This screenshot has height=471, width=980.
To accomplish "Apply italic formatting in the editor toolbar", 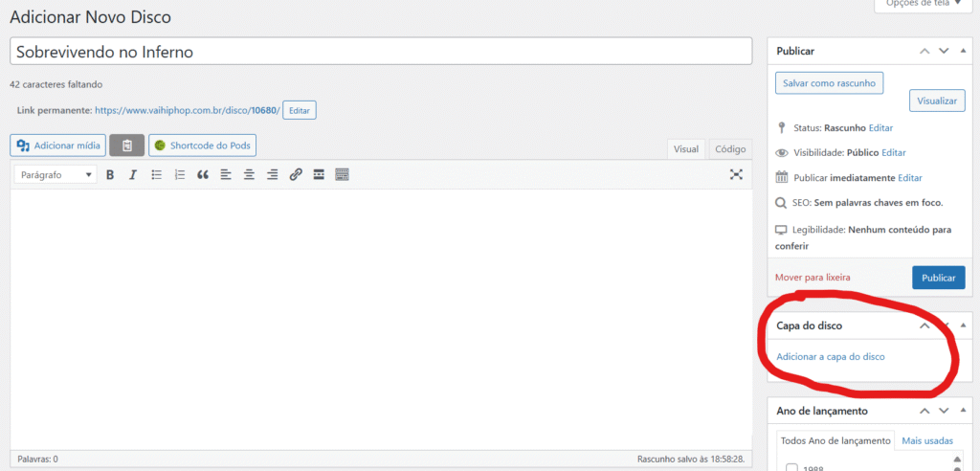I will tap(133, 175).
